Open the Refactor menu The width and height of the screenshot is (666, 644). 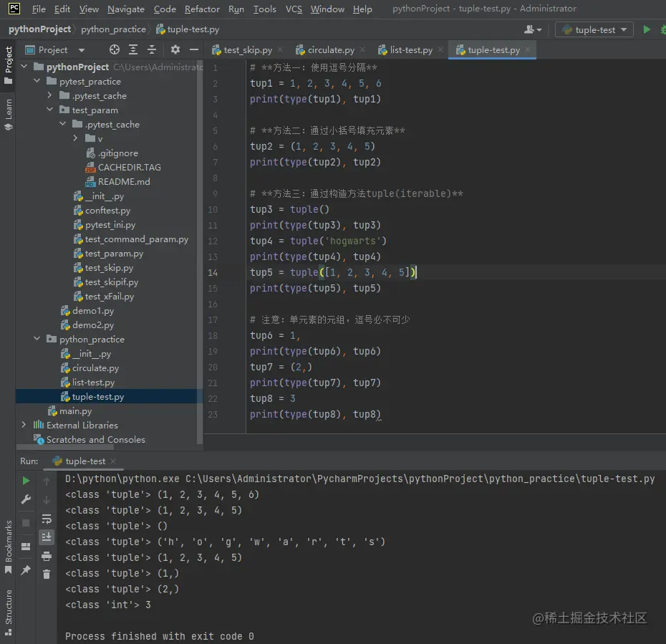[x=202, y=9]
